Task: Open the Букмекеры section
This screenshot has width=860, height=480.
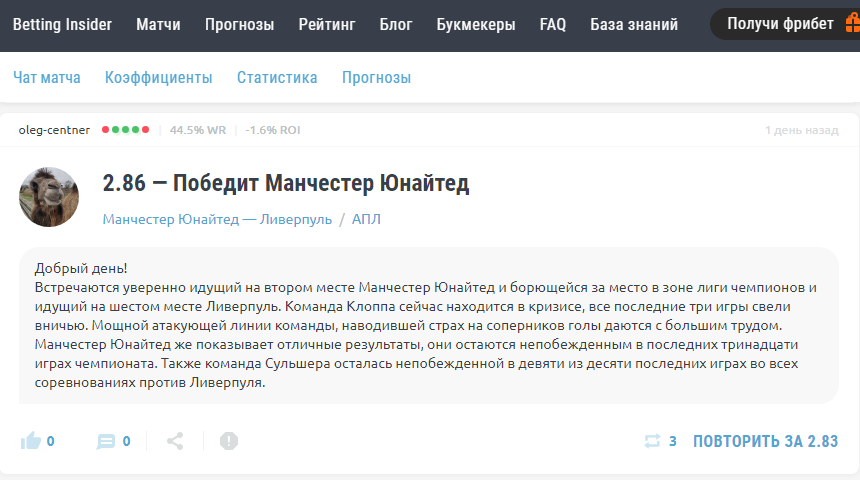Action: click(x=476, y=25)
